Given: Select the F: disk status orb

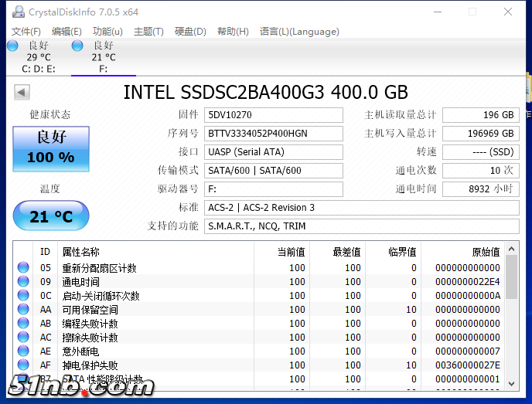Looking at the screenshot, I should (x=77, y=46).
